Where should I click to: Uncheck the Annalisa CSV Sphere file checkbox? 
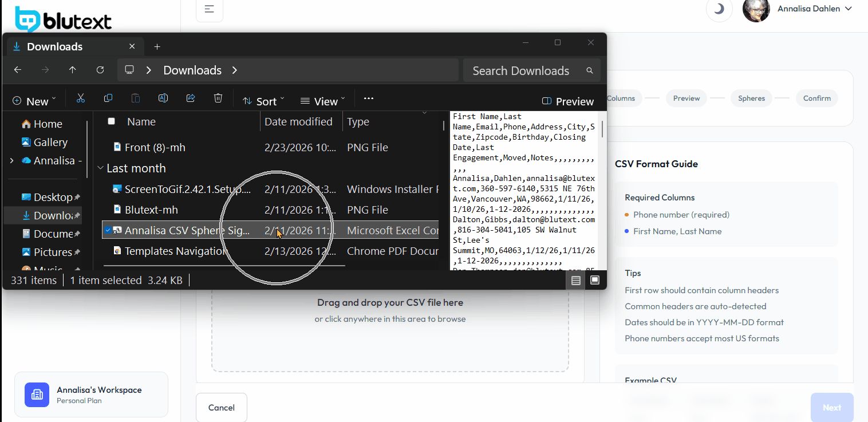108,230
